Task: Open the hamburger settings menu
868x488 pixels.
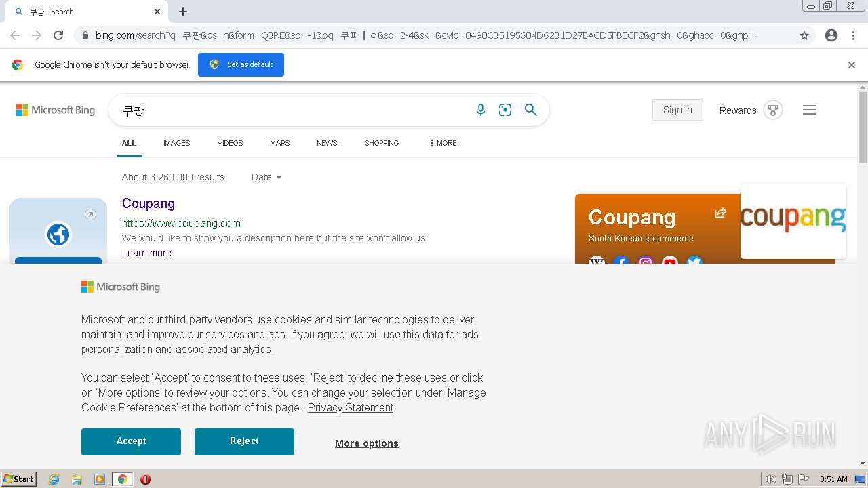Action: pos(810,110)
